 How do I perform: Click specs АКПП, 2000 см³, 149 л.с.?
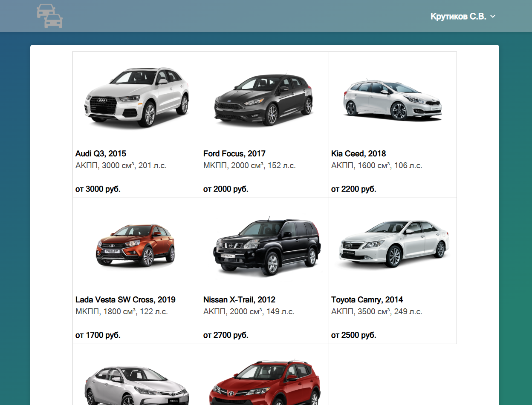coord(249,312)
